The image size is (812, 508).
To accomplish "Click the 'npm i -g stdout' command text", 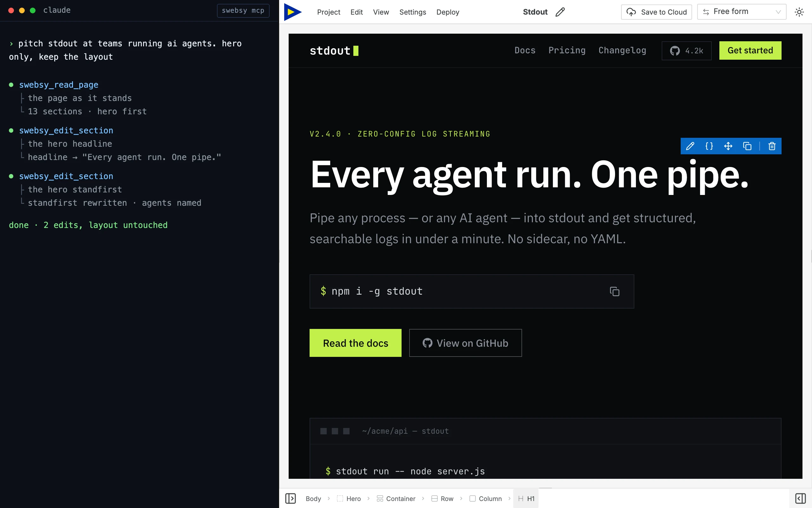I will [377, 291].
